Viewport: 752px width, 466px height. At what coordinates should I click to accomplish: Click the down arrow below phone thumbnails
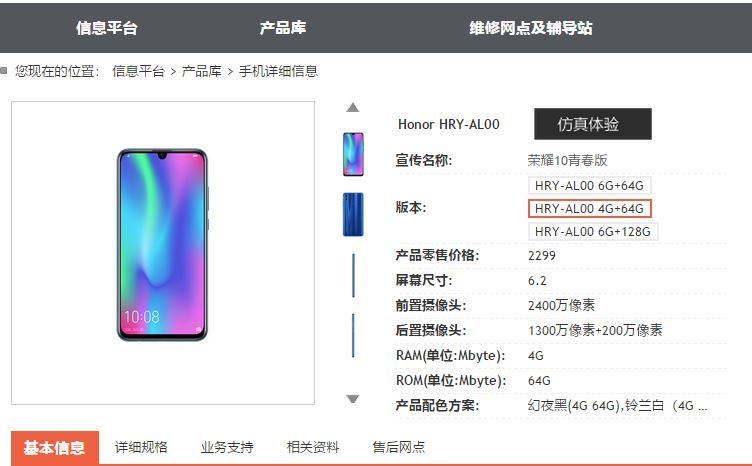[352, 399]
